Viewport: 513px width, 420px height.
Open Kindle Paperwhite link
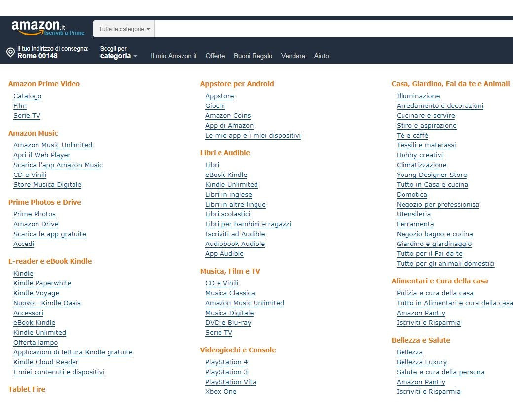(x=42, y=283)
